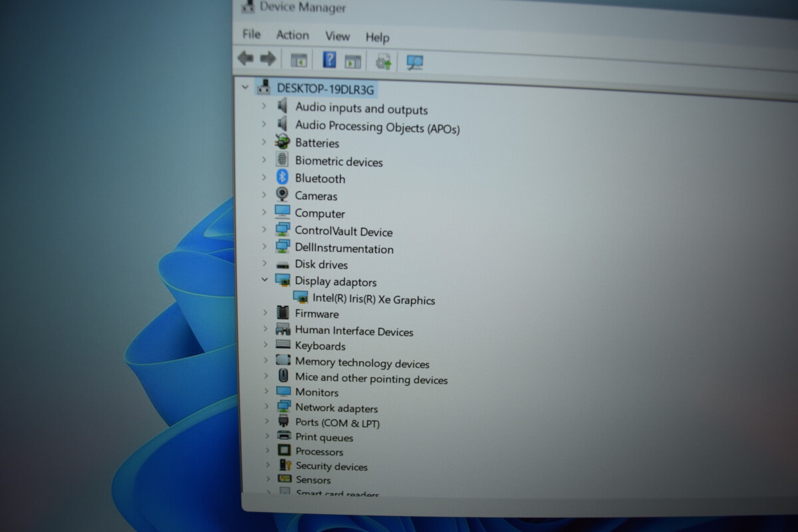
Task: Select the Network adapters label
Action: click(x=336, y=408)
